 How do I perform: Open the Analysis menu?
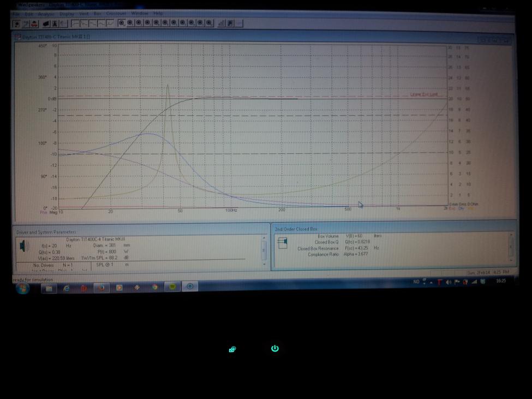coord(46,14)
